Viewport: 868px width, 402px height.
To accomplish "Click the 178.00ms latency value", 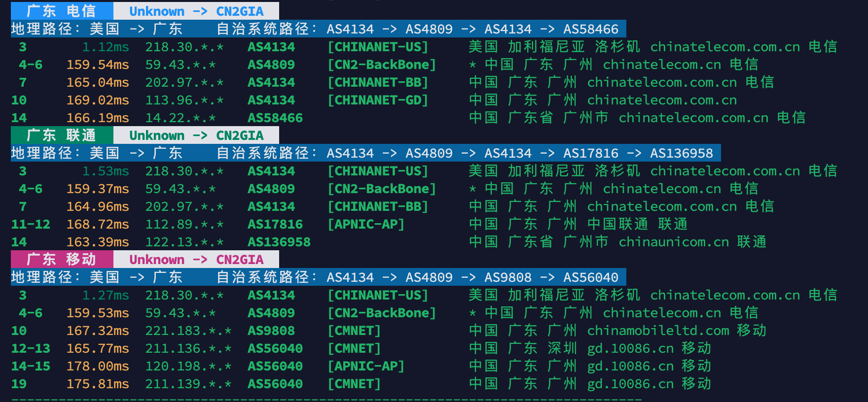I will pyautogui.click(x=98, y=366).
